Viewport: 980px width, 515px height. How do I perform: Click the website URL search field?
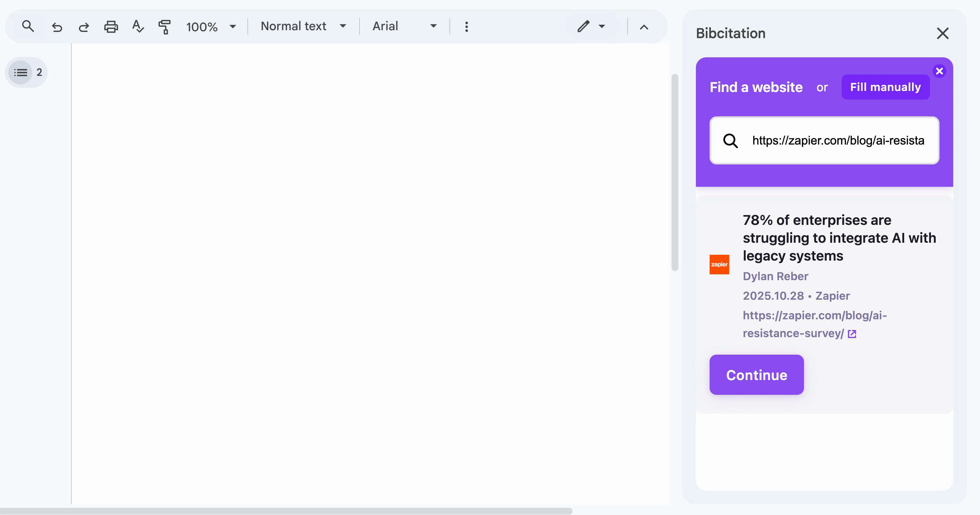(838, 140)
